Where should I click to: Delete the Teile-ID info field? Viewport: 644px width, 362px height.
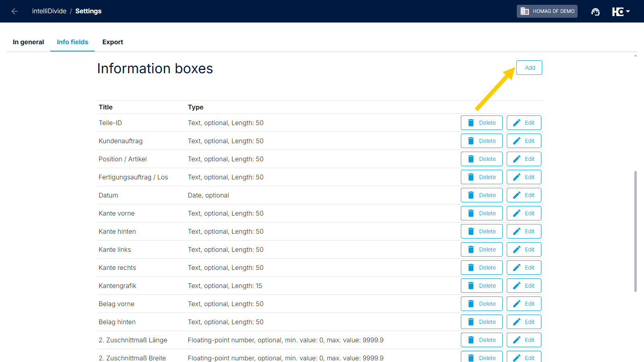pos(482,123)
